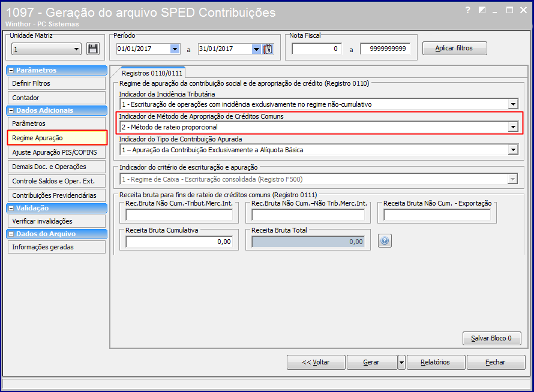534x392 pixels.
Task: Click Salvar Bloco 0 button
Action: (491, 338)
